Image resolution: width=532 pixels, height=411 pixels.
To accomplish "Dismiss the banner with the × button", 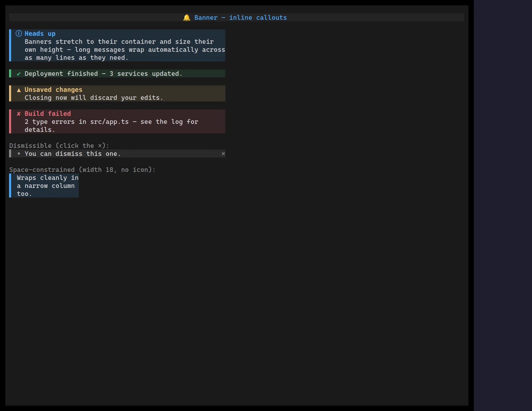I will pyautogui.click(x=223, y=154).
